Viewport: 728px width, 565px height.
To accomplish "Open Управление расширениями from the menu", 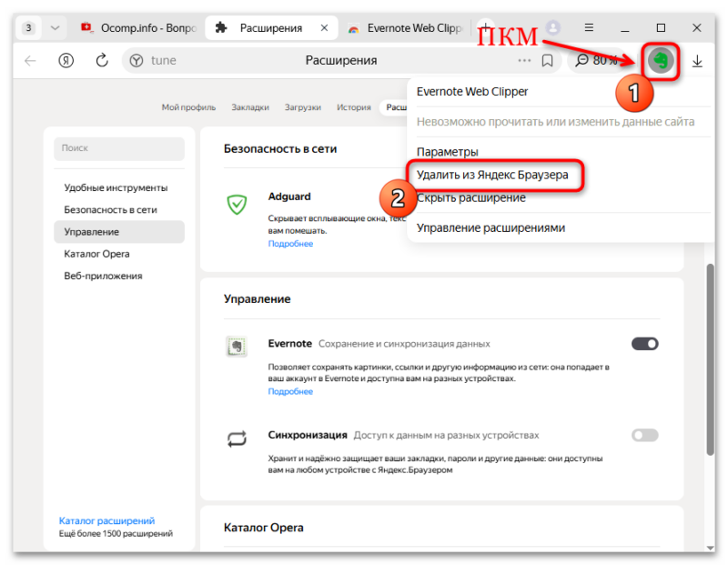I will 490,228.
